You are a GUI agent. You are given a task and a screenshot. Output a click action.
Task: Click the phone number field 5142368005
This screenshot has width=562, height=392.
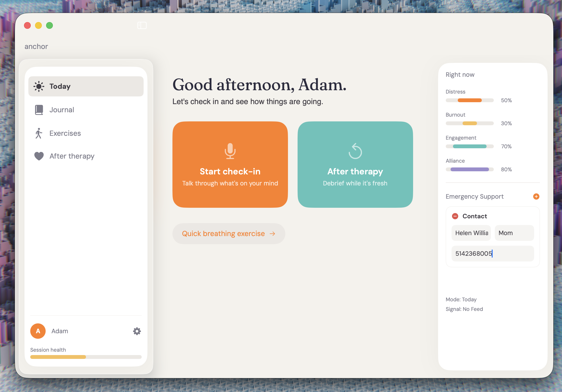[x=492, y=254]
